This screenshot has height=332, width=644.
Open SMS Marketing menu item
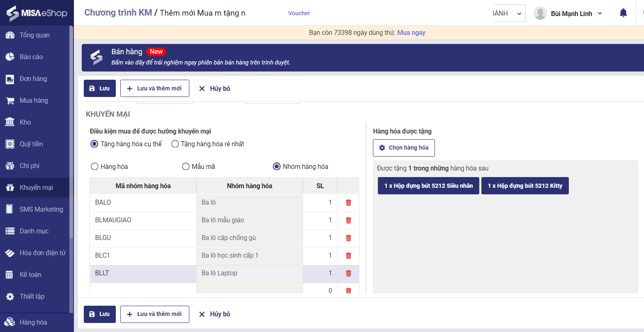coord(41,209)
